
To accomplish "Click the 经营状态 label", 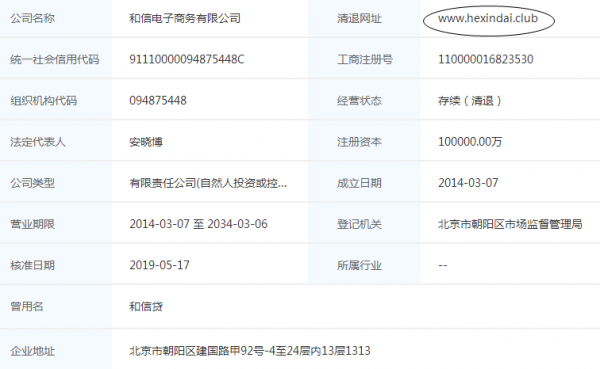I will point(359,101).
